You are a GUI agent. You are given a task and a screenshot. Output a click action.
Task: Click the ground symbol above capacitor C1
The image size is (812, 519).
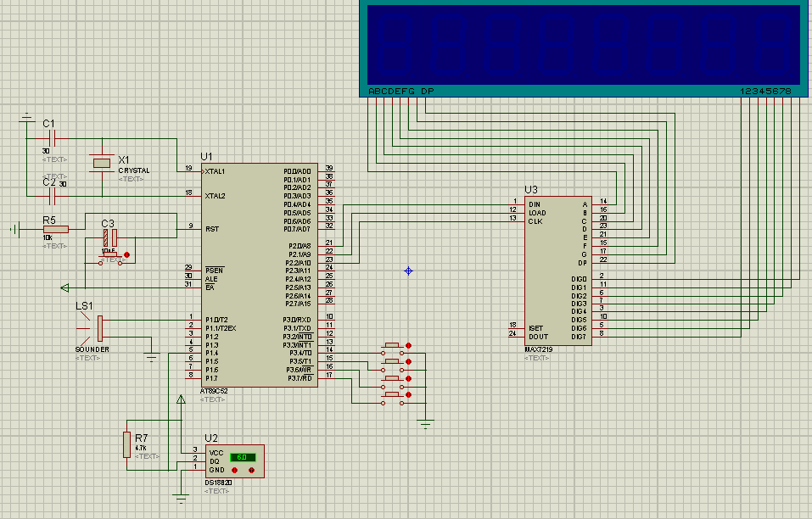point(27,119)
